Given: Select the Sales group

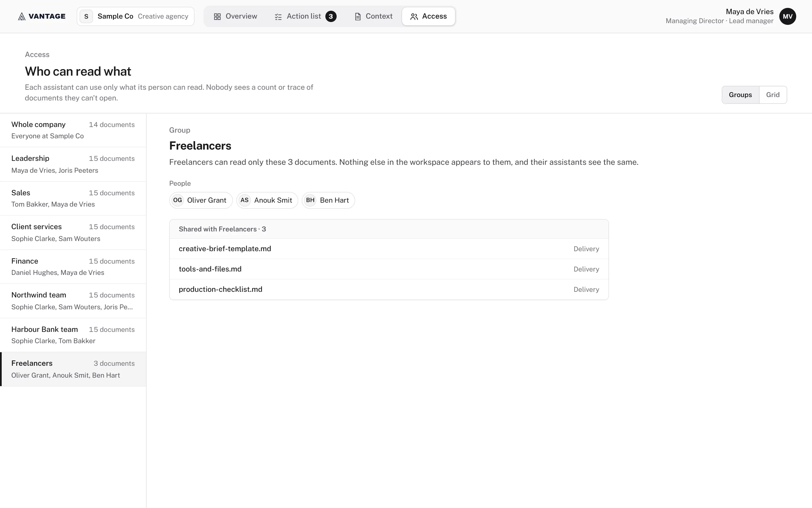Looking at the screenshot, I should (x=73, y=199).
